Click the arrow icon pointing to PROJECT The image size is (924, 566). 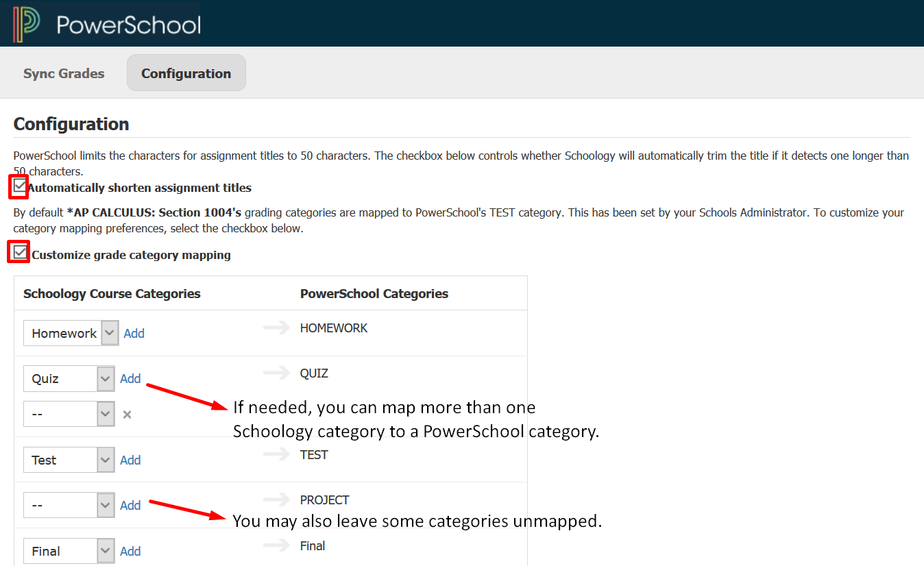point(276,500)
